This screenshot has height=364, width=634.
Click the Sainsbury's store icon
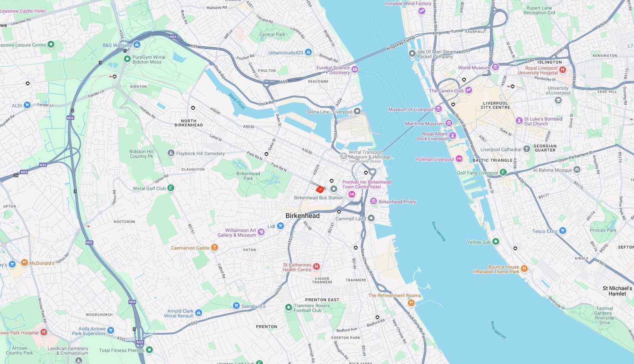click(x=236, y=305)
